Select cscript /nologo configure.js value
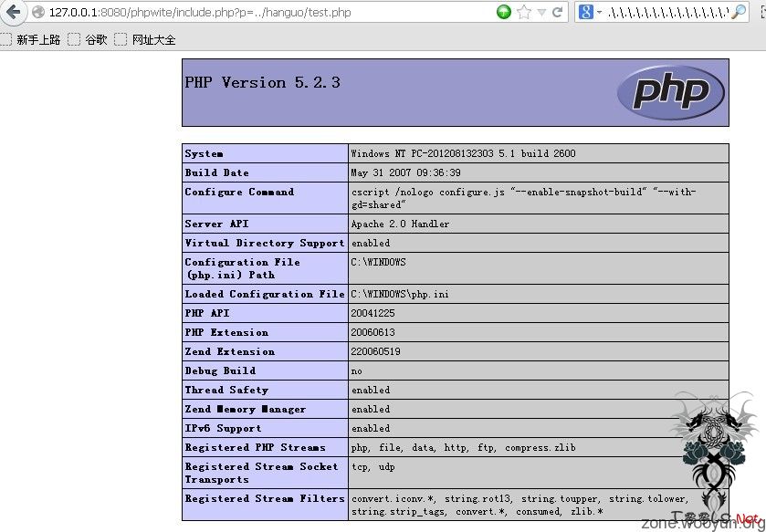766x532 pixels. tap(523, 198)
